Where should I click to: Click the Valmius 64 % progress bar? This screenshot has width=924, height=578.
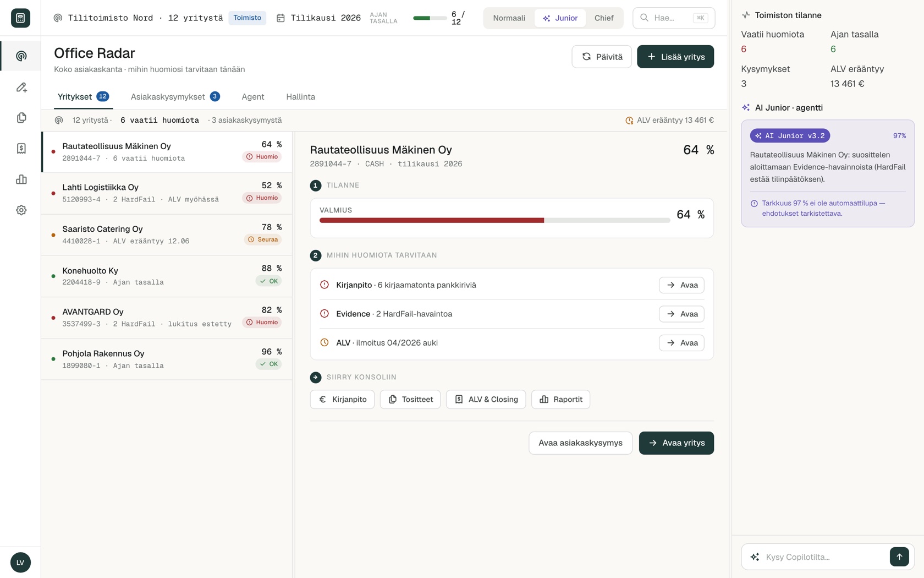pyautogui.click(x=494, y=220)
